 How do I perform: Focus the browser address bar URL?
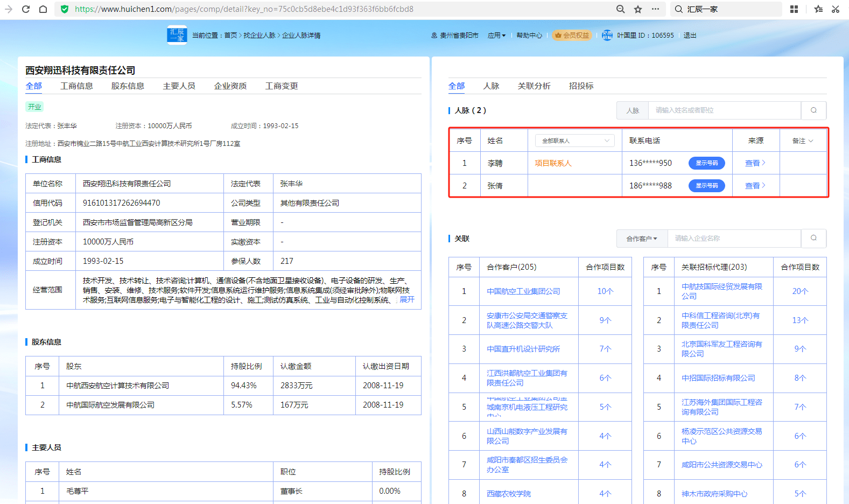pyautogui.click(x=244, y=9)
